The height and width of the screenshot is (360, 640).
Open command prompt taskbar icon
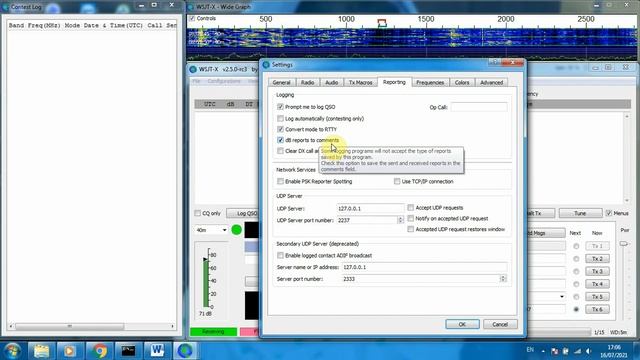click(x=128, y=351)
